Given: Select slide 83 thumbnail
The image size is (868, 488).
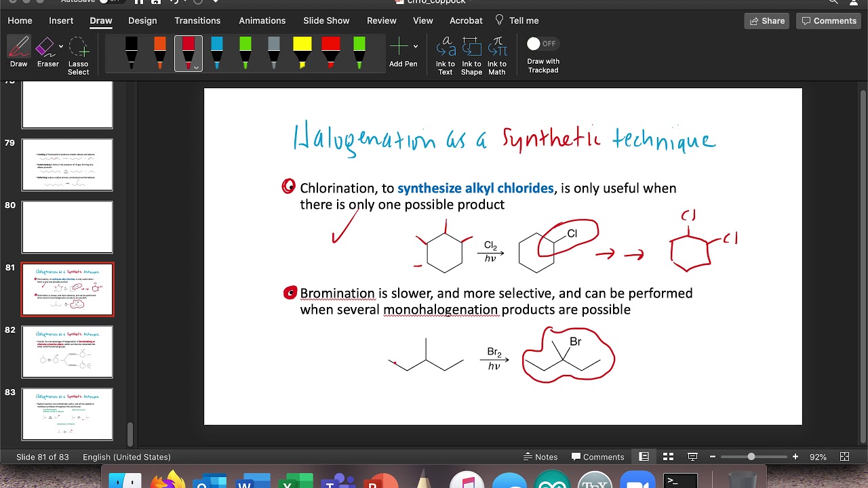Looking at the screenshot, I should pyautogui.click(x=67, y=414).
